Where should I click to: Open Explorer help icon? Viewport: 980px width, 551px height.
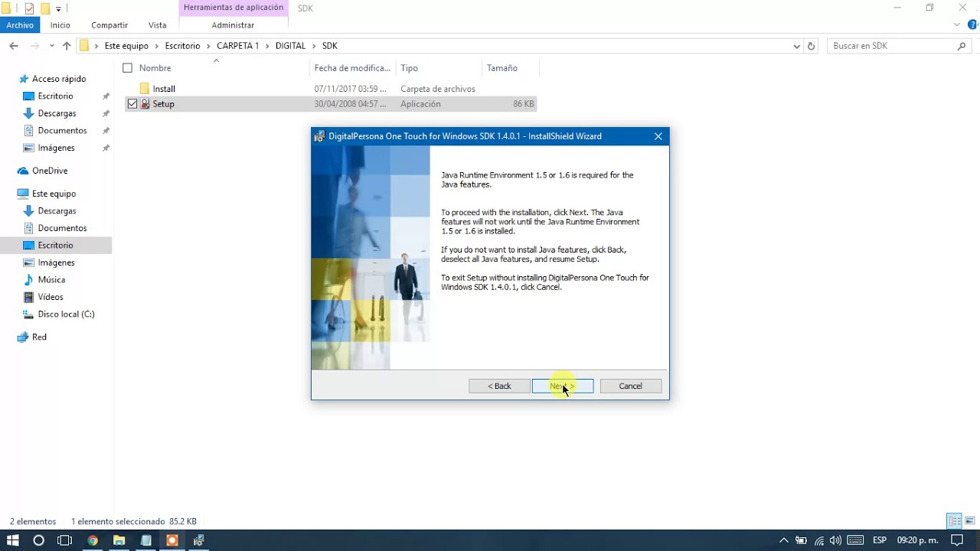click(972, 24)
